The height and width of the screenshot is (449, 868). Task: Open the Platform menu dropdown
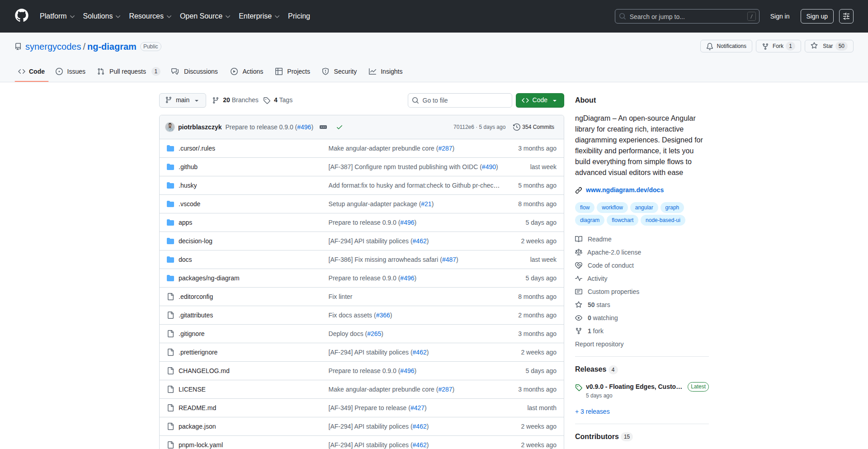click(x=57, y=16)
